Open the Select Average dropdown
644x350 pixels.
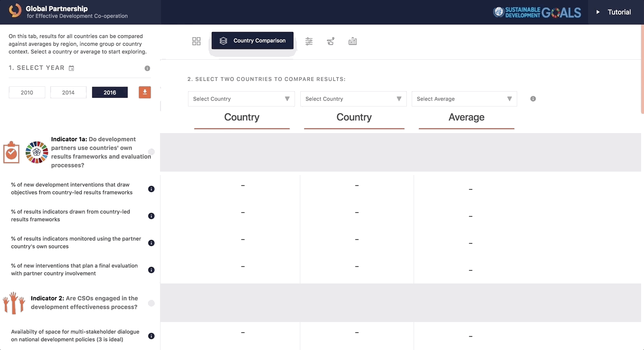(x=464, y=99)
